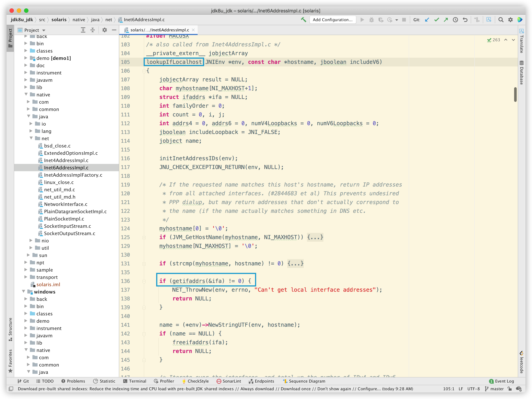Click the rollback undo icon
This screenshot has height=399, width=532.
[465, 20]
